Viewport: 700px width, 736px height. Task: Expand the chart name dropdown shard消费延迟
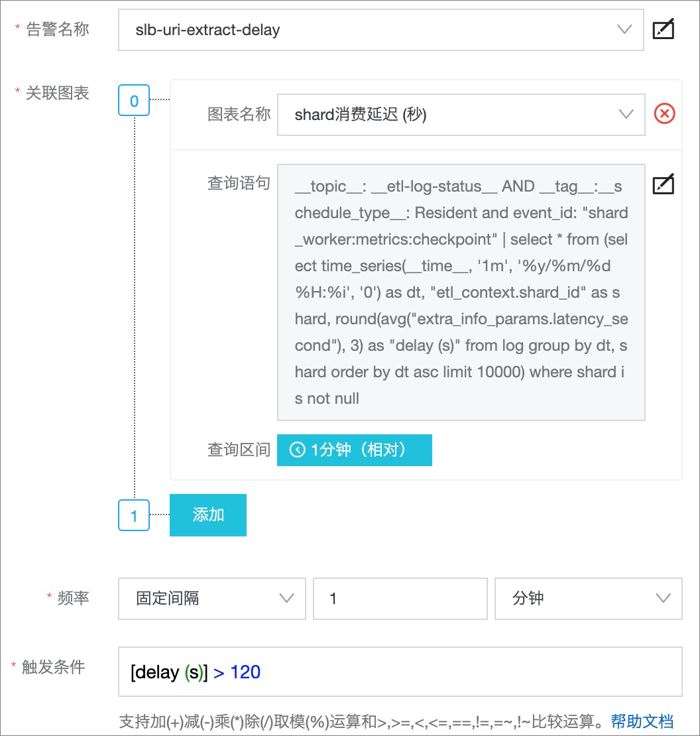pyautogui.click(x=461, y=115)
